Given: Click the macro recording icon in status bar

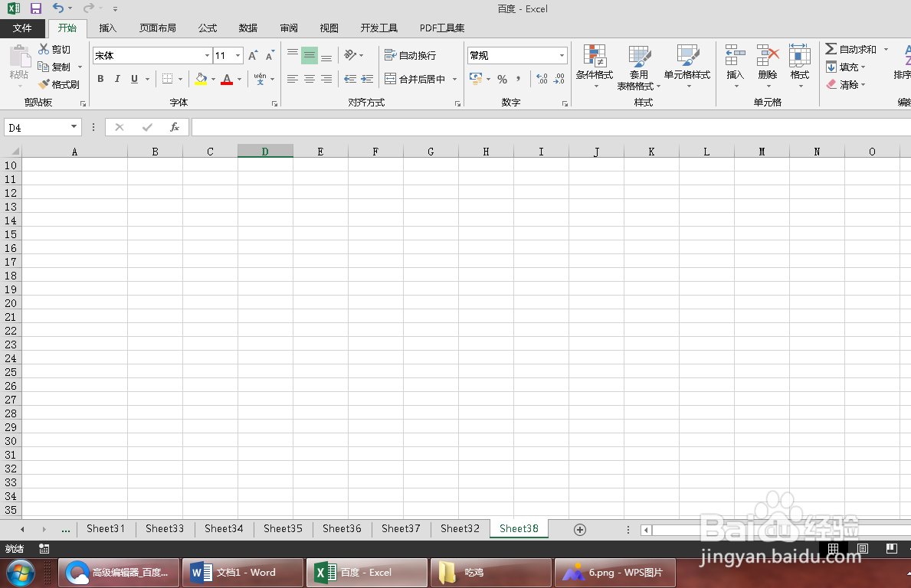Looking at the screenshot, I should pos(44,548).
